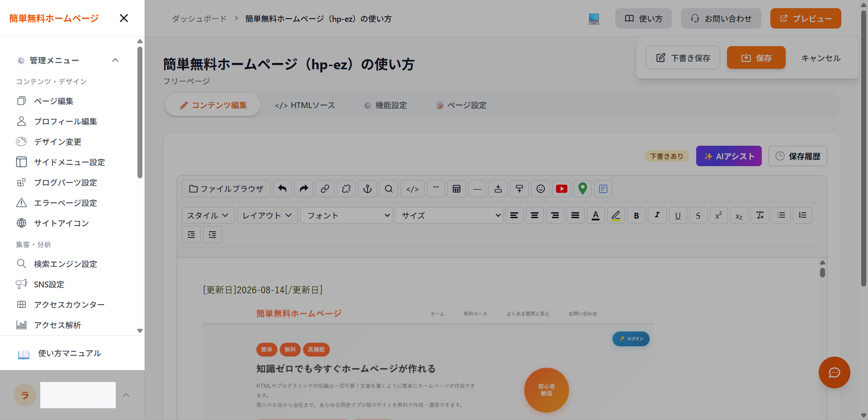This screenshot has height=420, width=868.
Task: Click the blue document template icon
Action: 603,189
